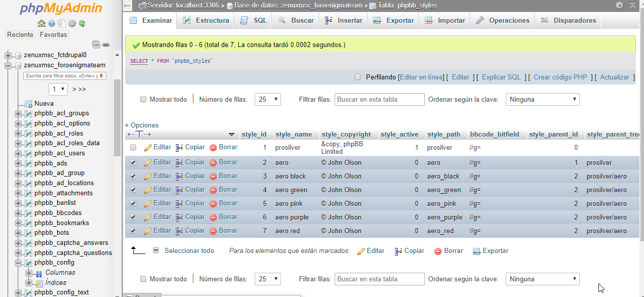Open navigation panel settings gear icon
The height and width of the screenshot is (297, 644).
[x=72, y=23]
